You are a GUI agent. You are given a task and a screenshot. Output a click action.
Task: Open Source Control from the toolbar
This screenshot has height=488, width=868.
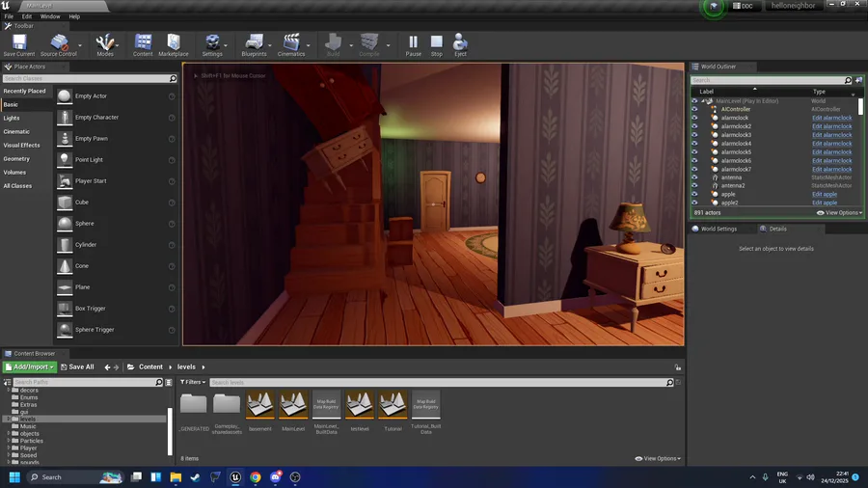pyautogui.click(x=59, y=42)
